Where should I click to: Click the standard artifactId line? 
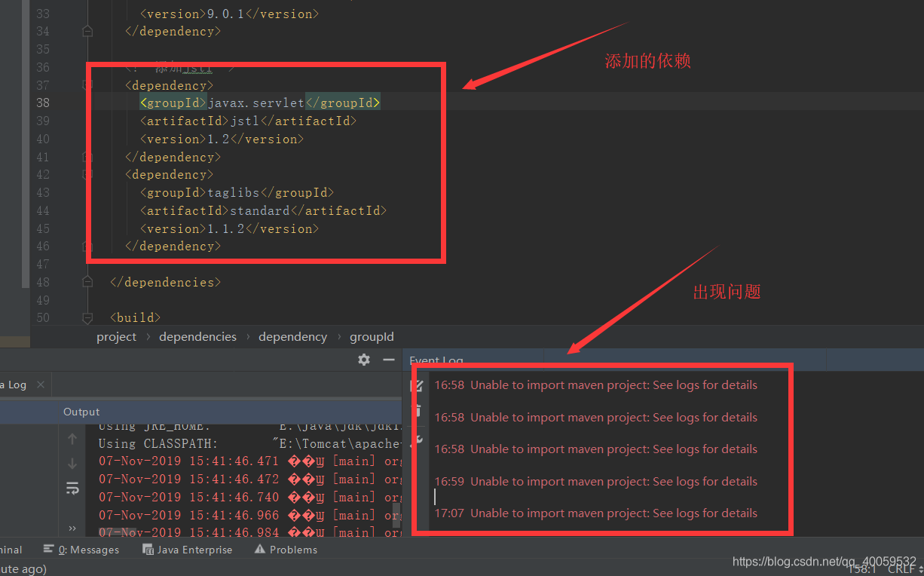coord(263,210)
